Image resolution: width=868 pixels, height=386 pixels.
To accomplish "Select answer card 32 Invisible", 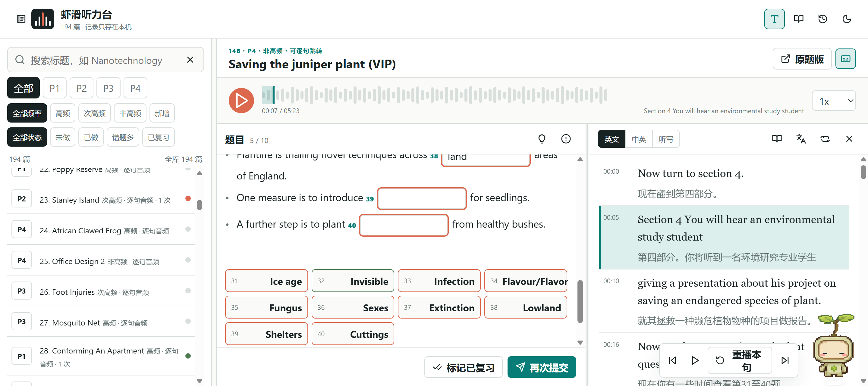I will tap(353, 281).
